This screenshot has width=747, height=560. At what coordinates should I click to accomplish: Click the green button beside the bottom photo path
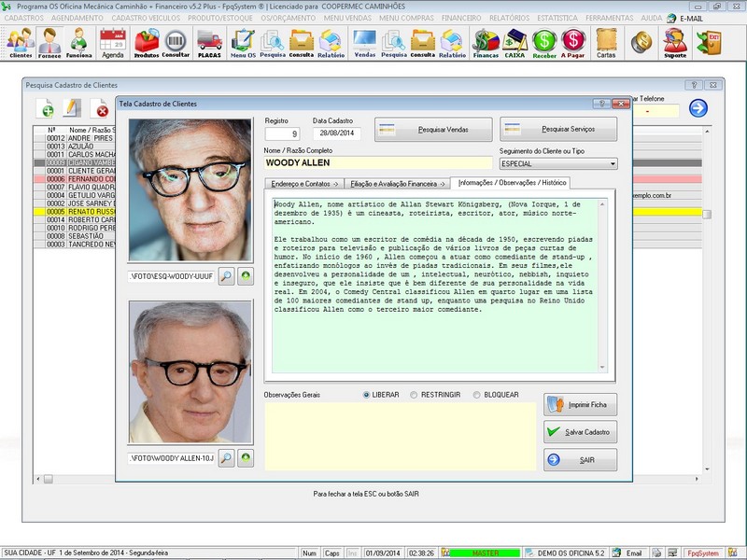click(246, 458)
